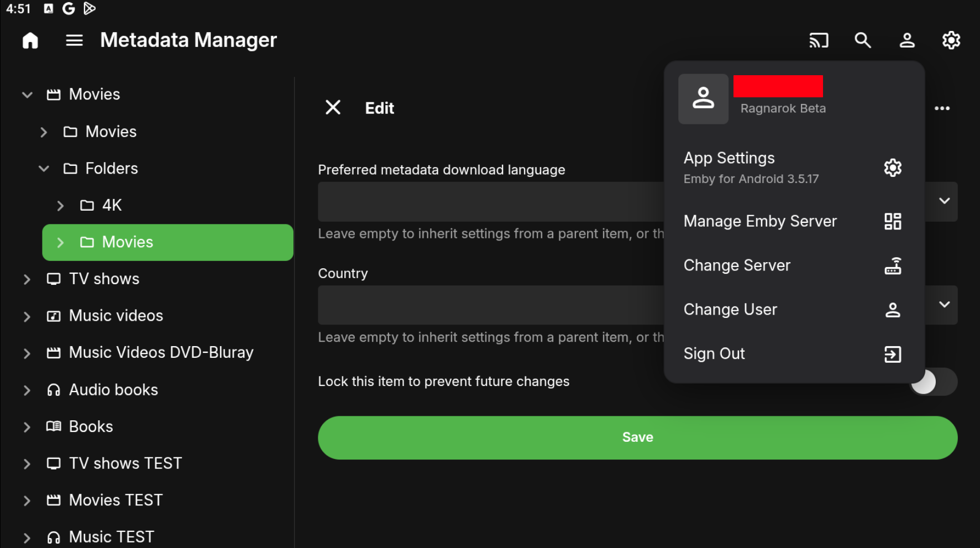The image size is (980, 548).
Task: Collapse the top-level Movies library
Action: pyautogui.click(x=27, y=95)
